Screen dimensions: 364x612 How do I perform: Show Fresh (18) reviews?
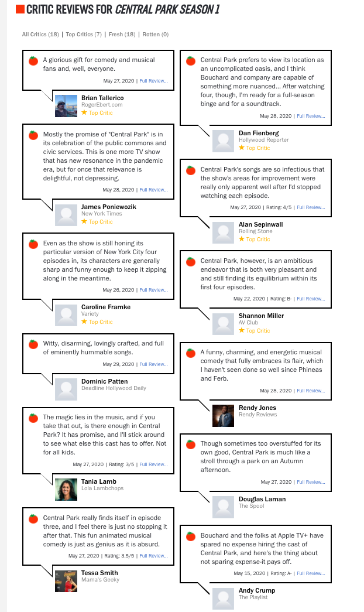tap(122, 35)
